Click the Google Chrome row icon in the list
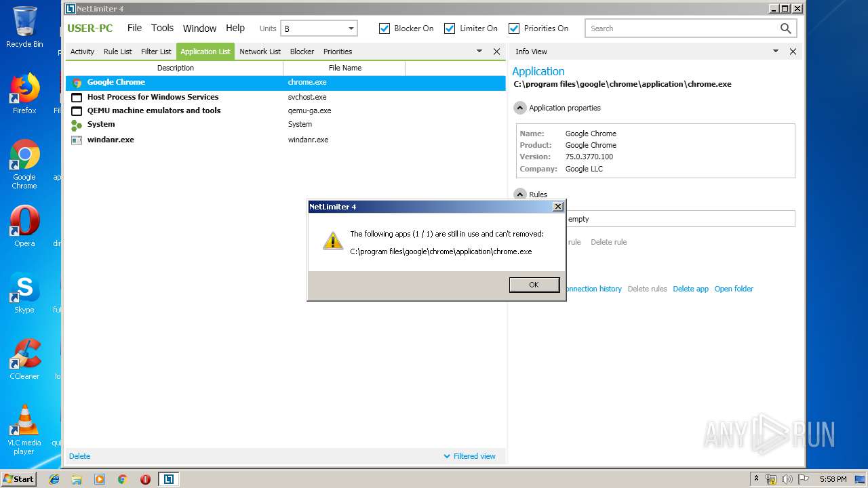Viewport: 868px width, 488px height. (77, 83)
